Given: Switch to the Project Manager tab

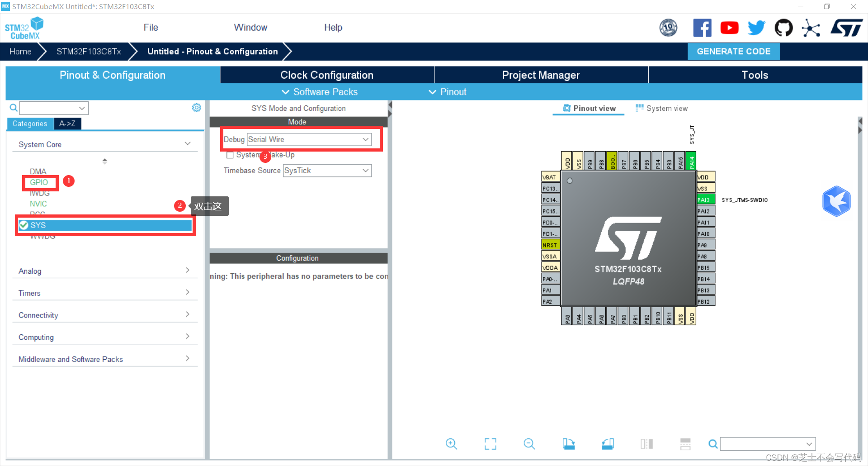Looking at the screenshot, I should tap(541, 75).
